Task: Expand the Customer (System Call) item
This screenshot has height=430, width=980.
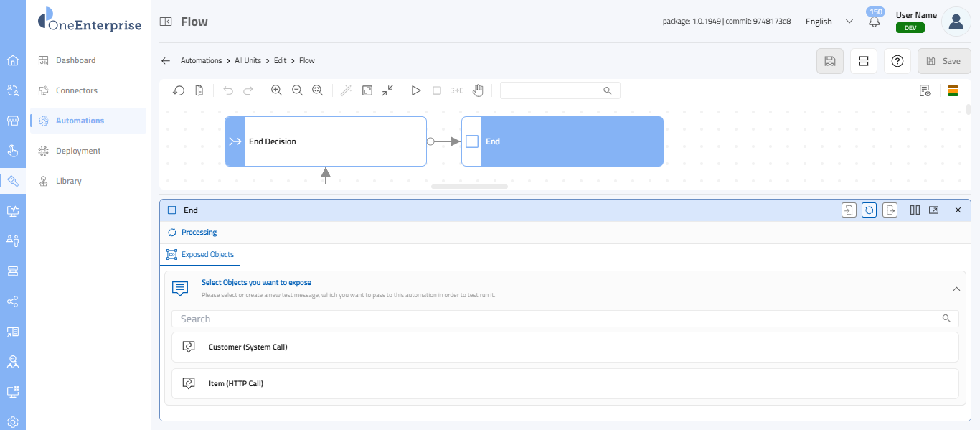Action: pyautogui.click(x=565, y=347)
